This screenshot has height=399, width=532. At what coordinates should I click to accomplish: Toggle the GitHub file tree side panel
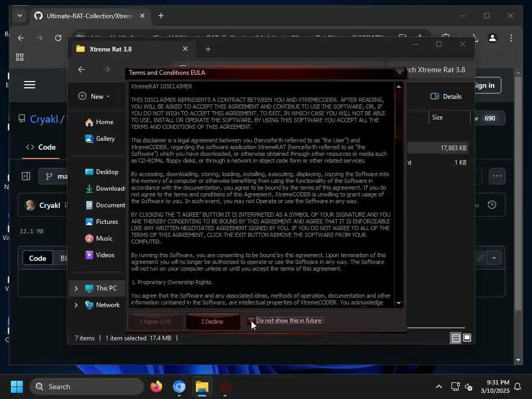[26, 176]
